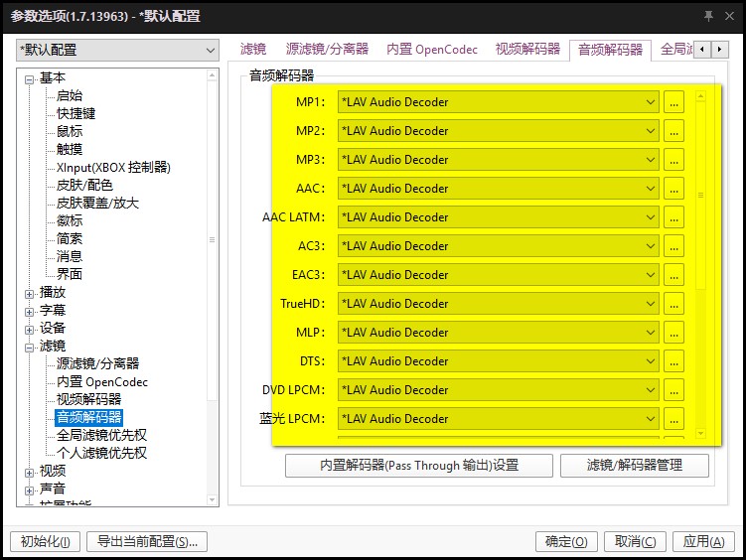This screenshot has width=746, height=560.
Task: Open the AAC decoder dropdown
Action: click(498, 189)
